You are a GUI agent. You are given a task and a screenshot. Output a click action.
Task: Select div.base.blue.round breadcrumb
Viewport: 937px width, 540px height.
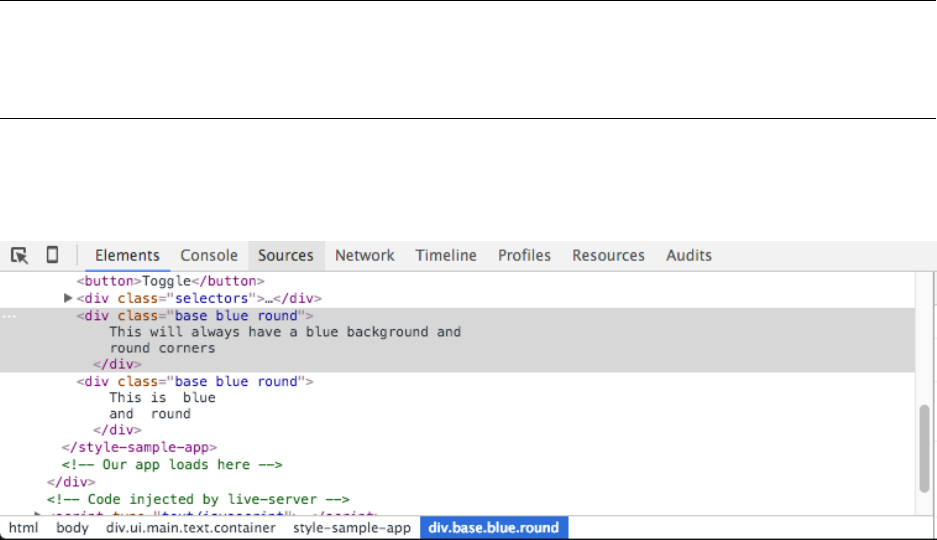pyautogui.click(x=494, y=528)
